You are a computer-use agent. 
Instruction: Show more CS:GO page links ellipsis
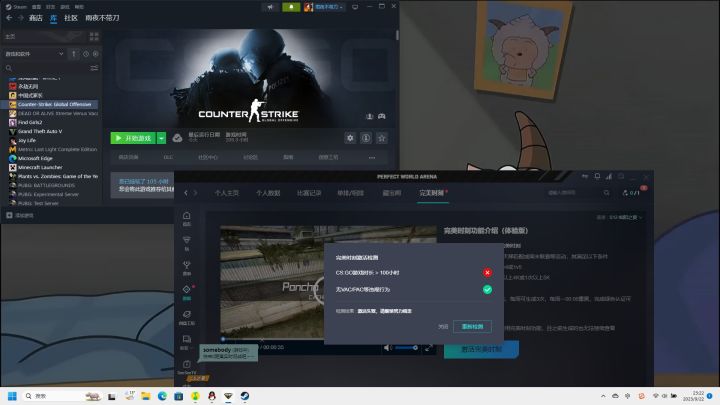pyautogui.click(x=371, y=158)
